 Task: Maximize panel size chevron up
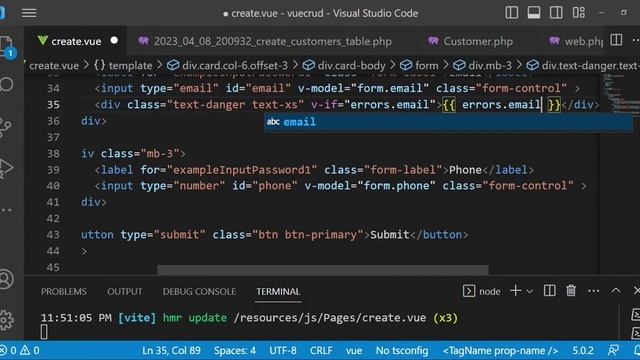616,291
